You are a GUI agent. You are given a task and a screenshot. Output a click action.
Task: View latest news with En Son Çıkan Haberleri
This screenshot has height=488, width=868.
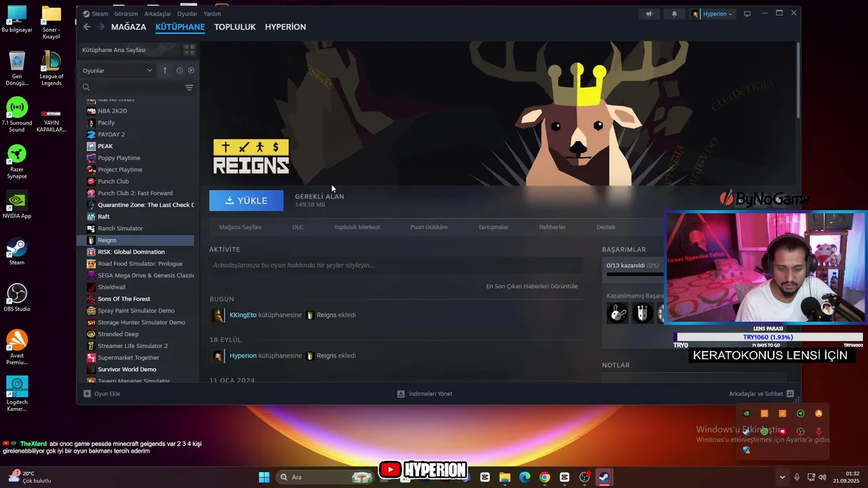pos(532,286)
